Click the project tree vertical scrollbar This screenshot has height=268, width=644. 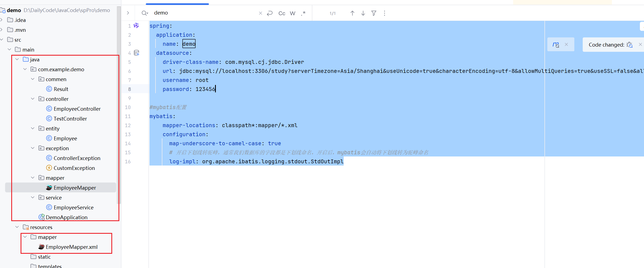click(x=118, y=106)
